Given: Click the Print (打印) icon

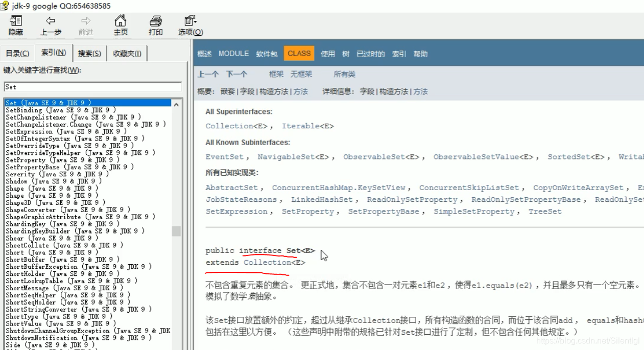Looking at the screenshot, I should coord(156,21).
